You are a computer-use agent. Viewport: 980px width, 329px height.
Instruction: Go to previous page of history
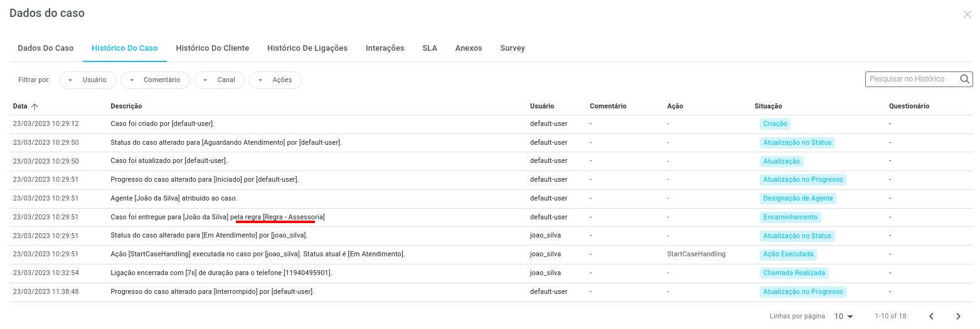coord(931,316)
